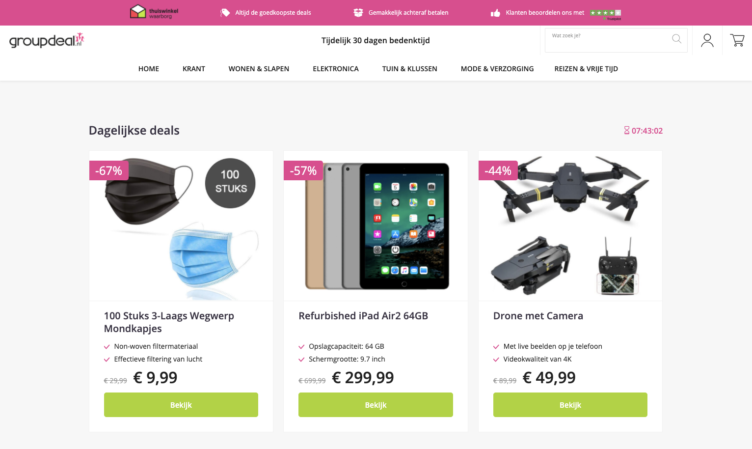
Task: Click Bekijk button for face masks deal
Action: pyautogui.click(x=181, y=405)
